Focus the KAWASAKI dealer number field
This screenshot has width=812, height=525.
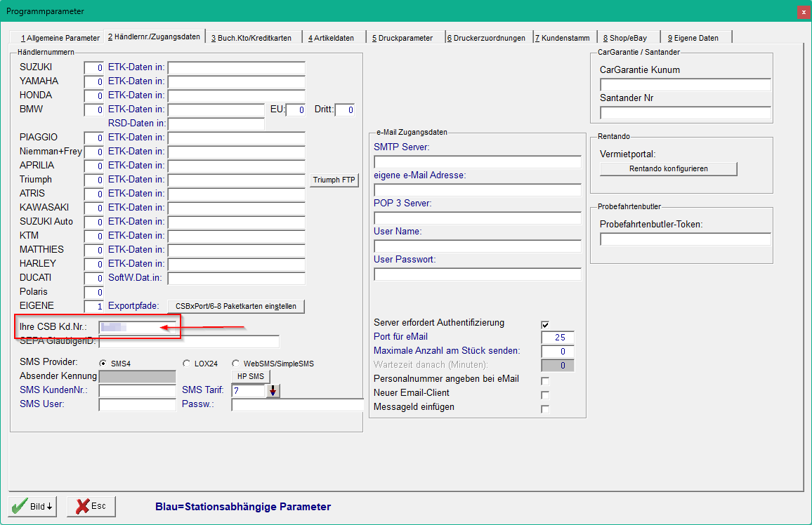click(x=93, y=208)
